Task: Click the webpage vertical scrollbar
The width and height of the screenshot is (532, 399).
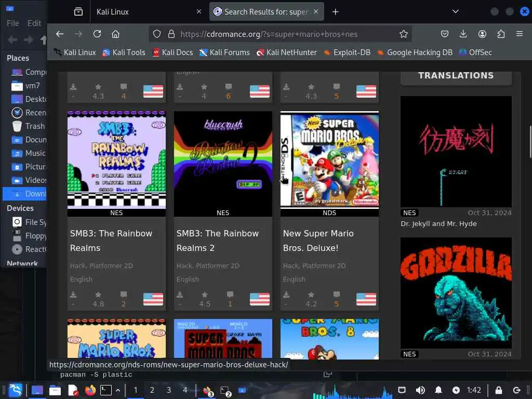Action: point(529,142)
